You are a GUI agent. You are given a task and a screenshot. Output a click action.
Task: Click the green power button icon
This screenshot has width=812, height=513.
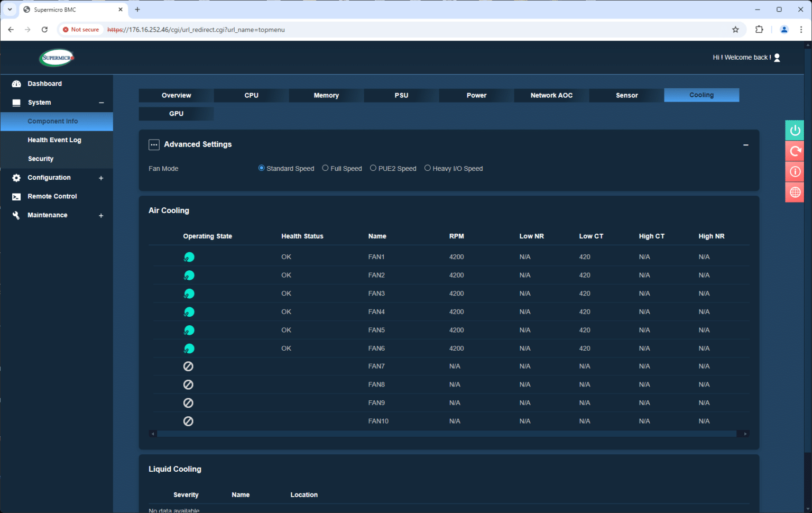795,131
